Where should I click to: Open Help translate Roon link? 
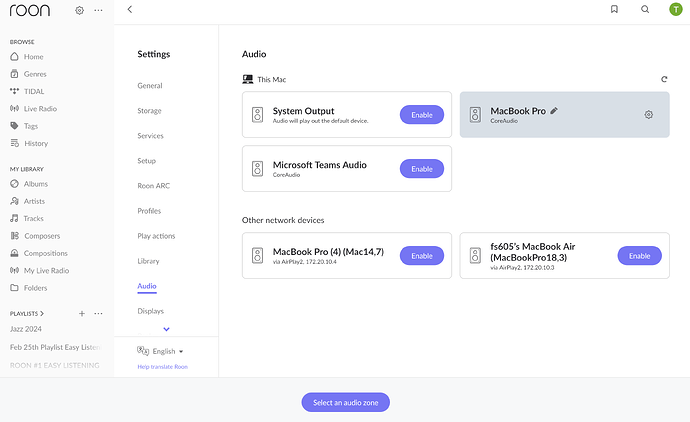tap(162, 367)
